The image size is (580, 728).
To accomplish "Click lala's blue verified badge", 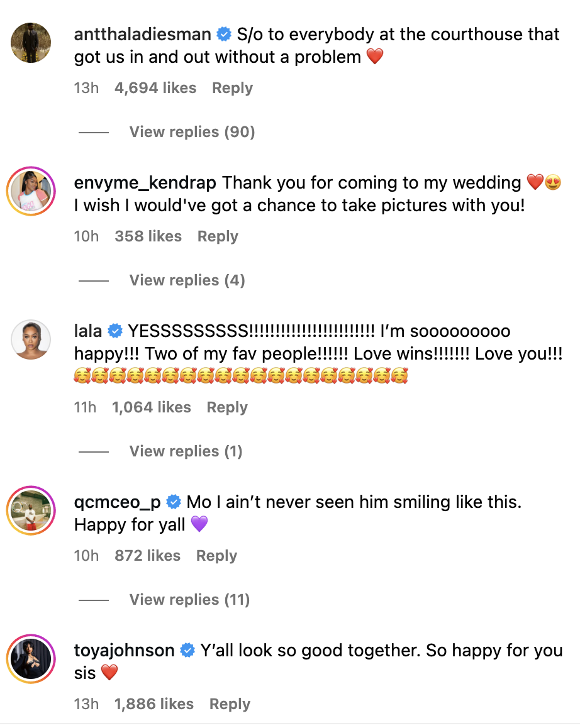I will click(x=114, y=331).
